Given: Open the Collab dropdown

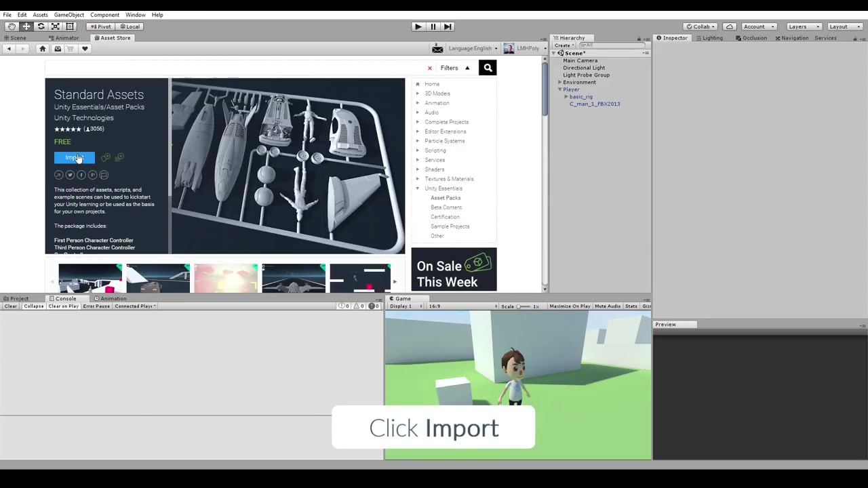Looking at the screenshot, I should 702,26.
